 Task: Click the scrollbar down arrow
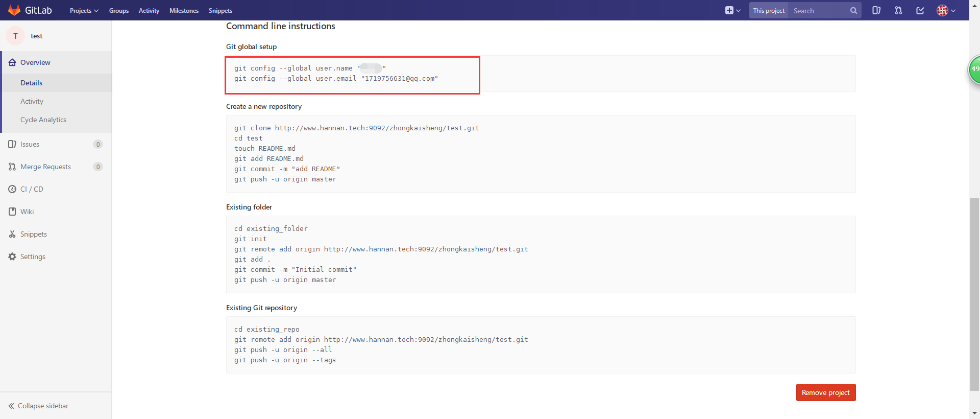974,413
